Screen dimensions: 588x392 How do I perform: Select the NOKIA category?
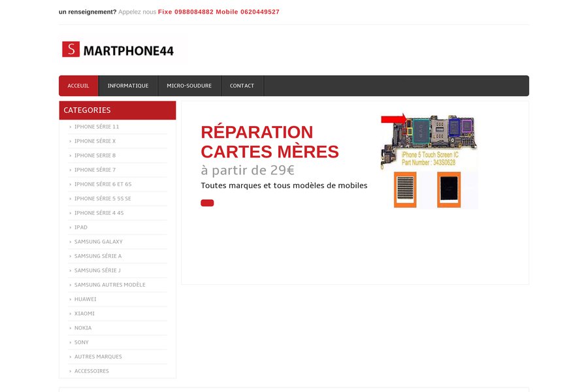82,328
